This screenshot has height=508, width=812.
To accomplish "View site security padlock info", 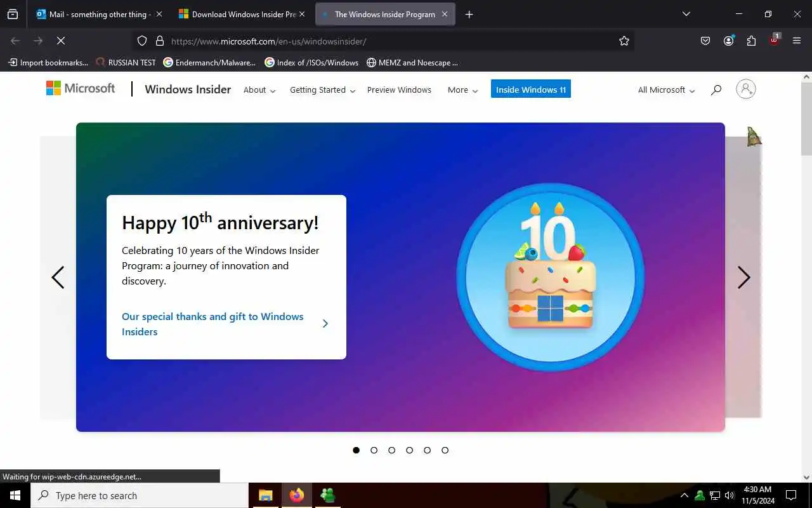I will 160,41.
